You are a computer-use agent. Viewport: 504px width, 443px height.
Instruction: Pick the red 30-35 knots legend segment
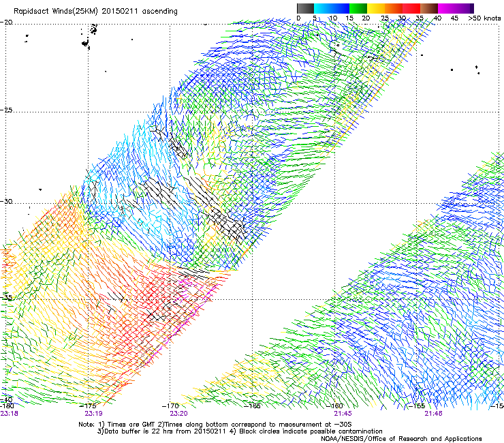click(411, 8)
